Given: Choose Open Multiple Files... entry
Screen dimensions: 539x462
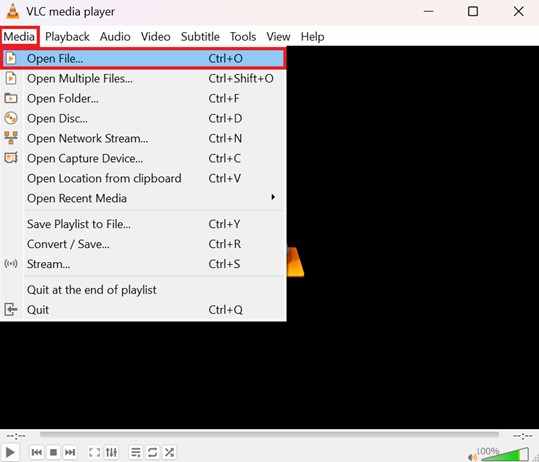Looking at the screenshot, I should [143, 79].
